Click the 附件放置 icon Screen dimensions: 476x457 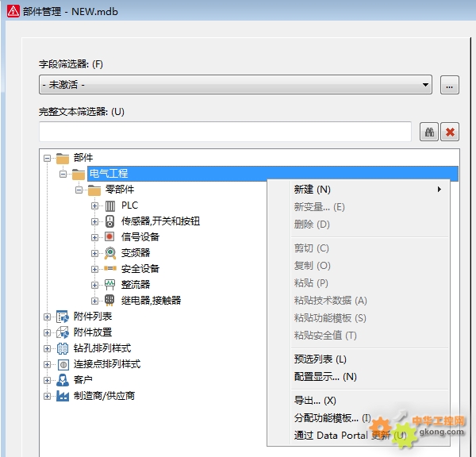pos(63,332)
